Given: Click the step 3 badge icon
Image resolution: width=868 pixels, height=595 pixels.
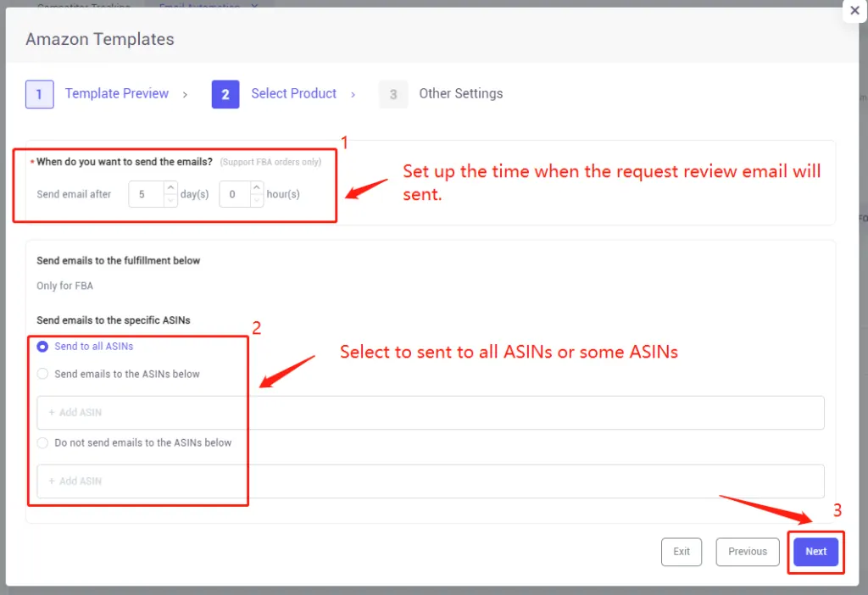Looking at the screenshot, I should coord(392,94).
